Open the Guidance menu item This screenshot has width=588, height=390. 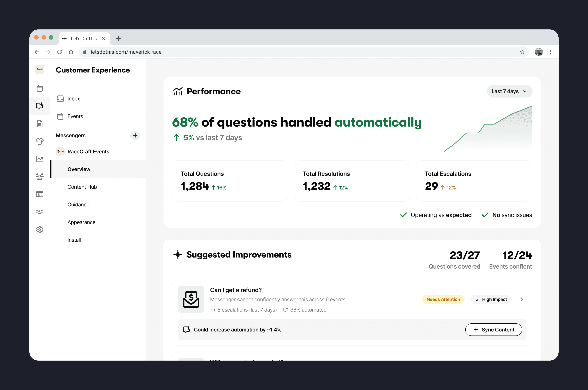[78, 204]
